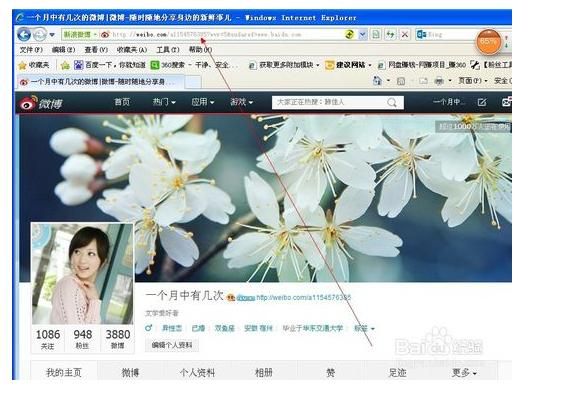Click the feeds icon in command bar

tap(401, 81)
